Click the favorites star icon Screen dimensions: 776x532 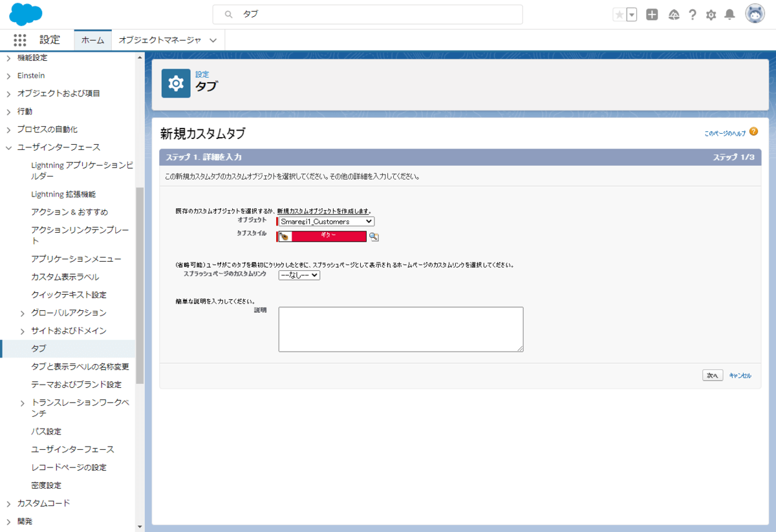tap(620, 15)
